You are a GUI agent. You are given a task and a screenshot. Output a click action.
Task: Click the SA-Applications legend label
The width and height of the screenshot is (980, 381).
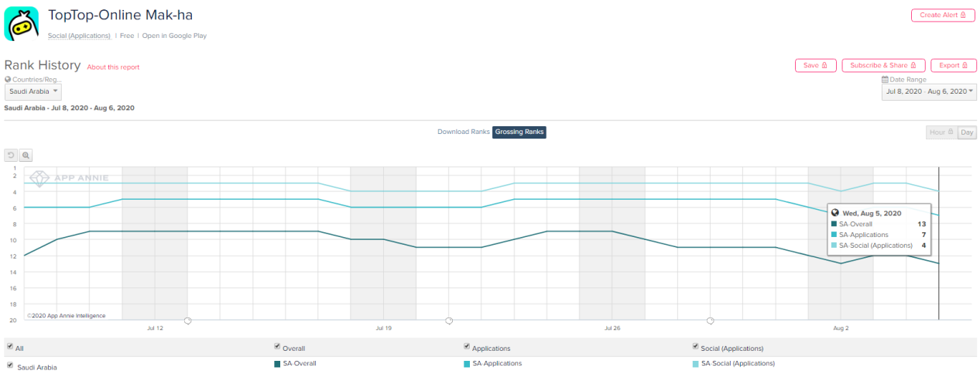click(x=497, y=363)
